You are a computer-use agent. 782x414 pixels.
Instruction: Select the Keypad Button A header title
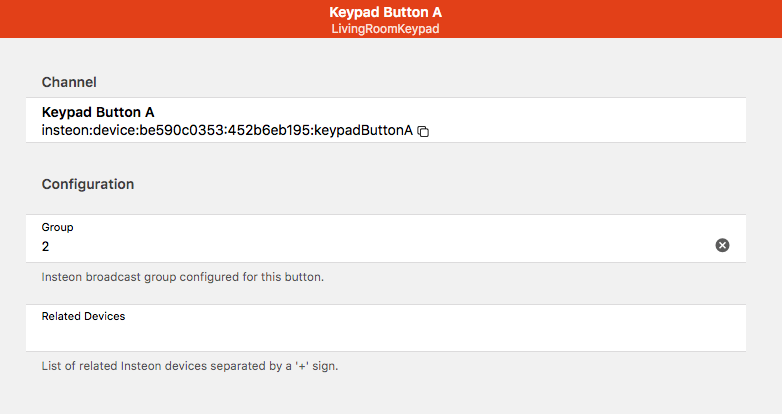point(386,12)
